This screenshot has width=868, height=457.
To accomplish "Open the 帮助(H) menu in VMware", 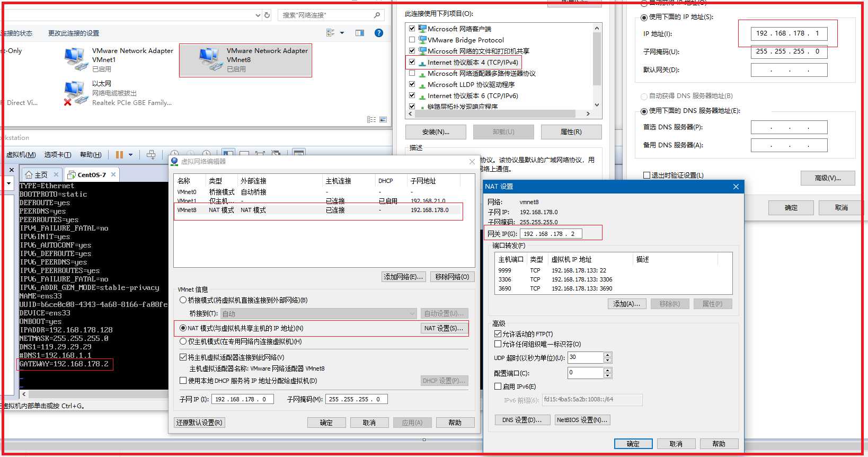I will tap(91, 155).
